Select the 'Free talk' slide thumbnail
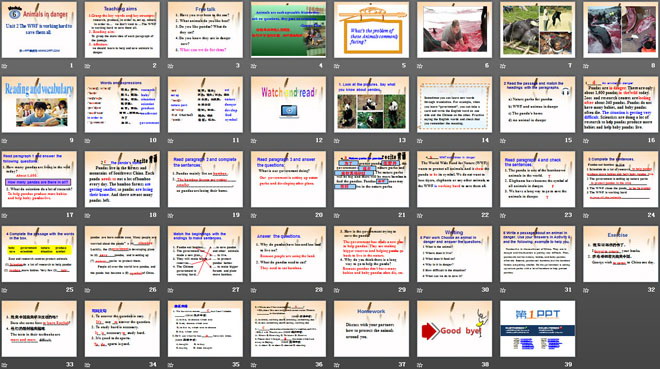Image resolution: width=660 pixels, height=369 pixels. [205, 30]
